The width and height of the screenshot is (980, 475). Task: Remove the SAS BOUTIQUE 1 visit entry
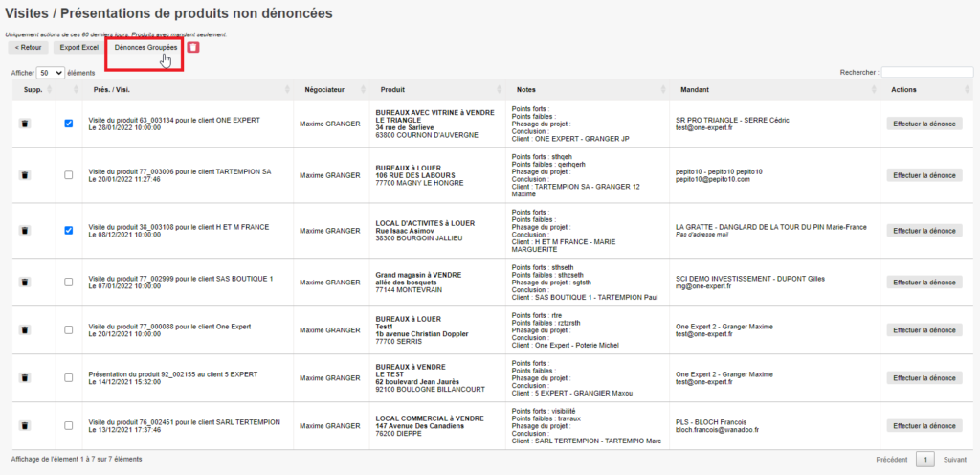pos(25,283)
